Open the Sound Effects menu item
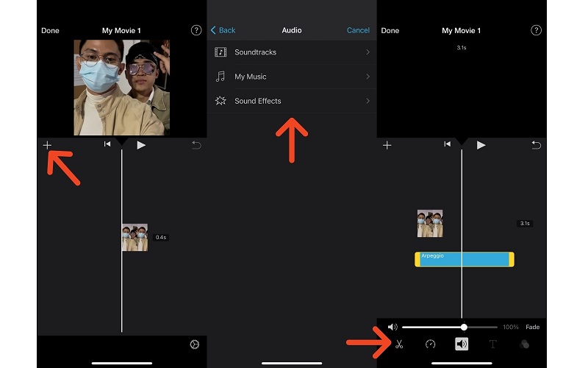This screenshot has height=368, width=588. click(258, 101)
